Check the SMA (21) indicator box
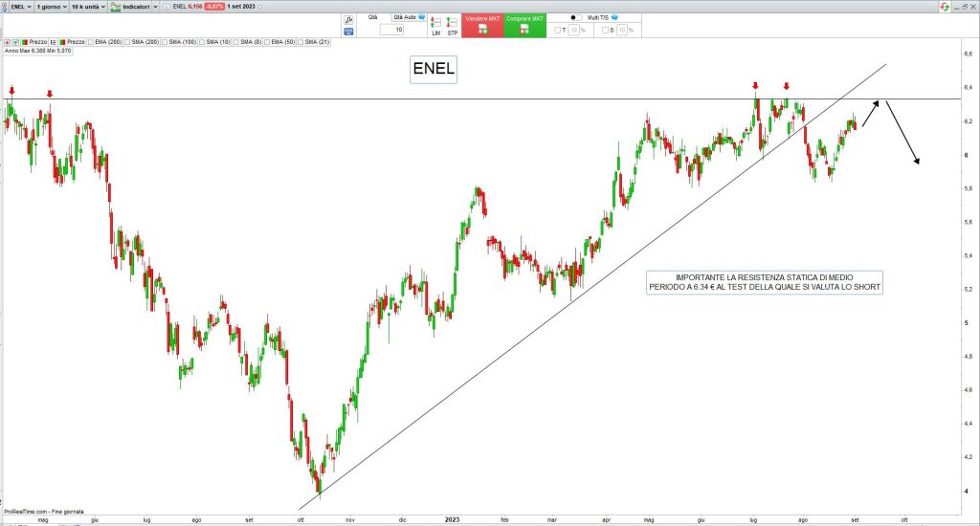 coord(301,42)
